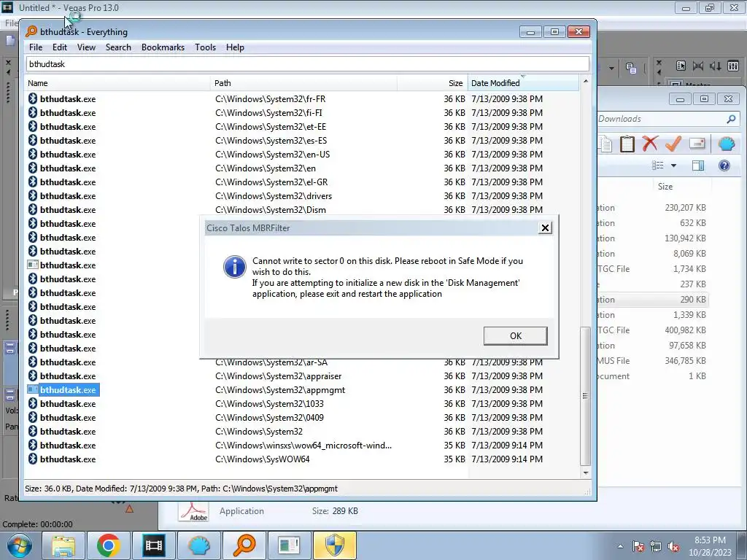Screen dimensions: 747x560
Task: Open Google Chrome from the taskbar
Action: tap(109, 545)
